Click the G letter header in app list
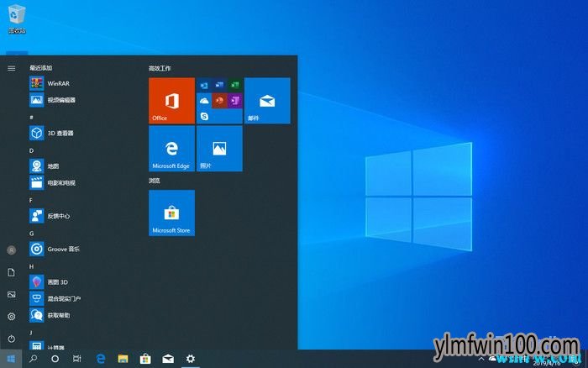 click(x=32, y=234)
